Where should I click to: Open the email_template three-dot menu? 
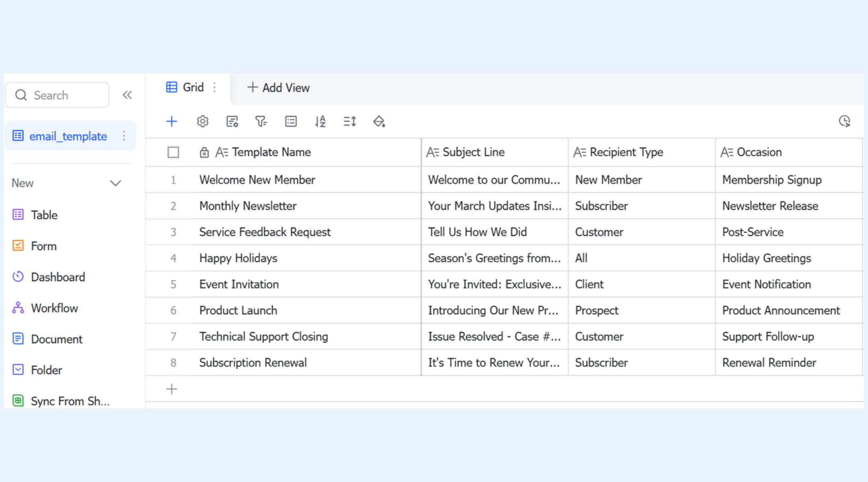point(124,136)
